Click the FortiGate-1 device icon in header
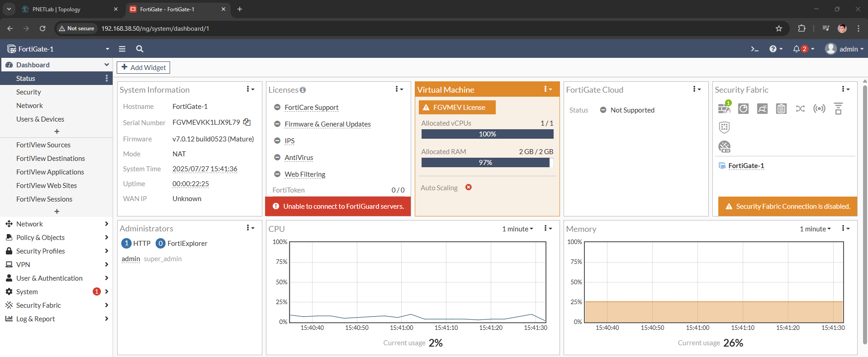Image resolution: width=868 pixels, height=357 pixels. (x=12, y=49)
